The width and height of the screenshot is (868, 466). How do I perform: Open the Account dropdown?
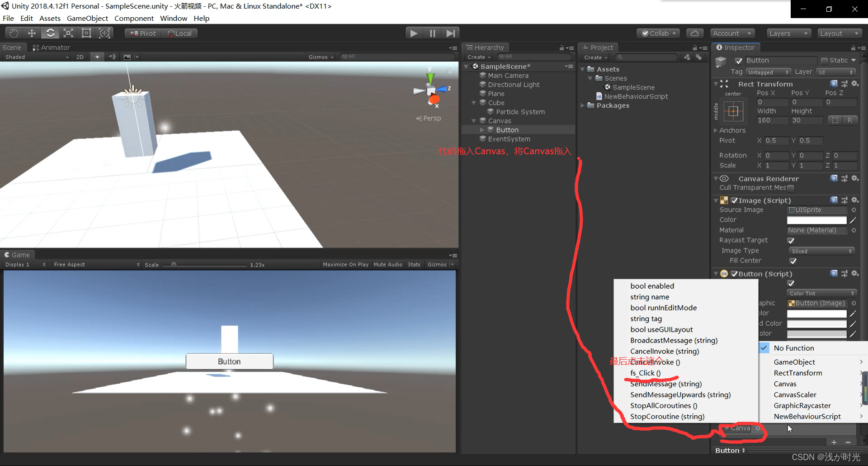[x=732, y=33]
